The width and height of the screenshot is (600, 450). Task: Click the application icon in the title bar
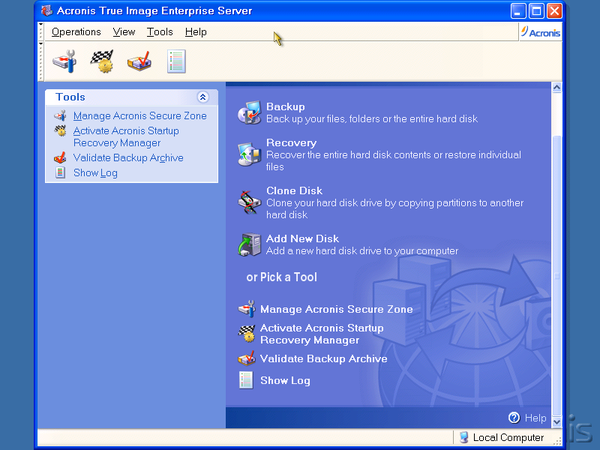[x=47, y=11]
